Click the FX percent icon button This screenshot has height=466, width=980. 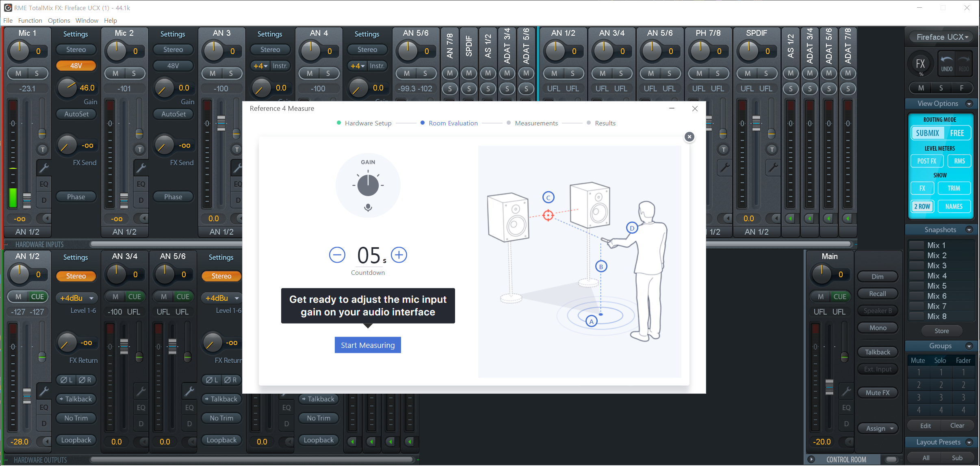tap(920, 64)
